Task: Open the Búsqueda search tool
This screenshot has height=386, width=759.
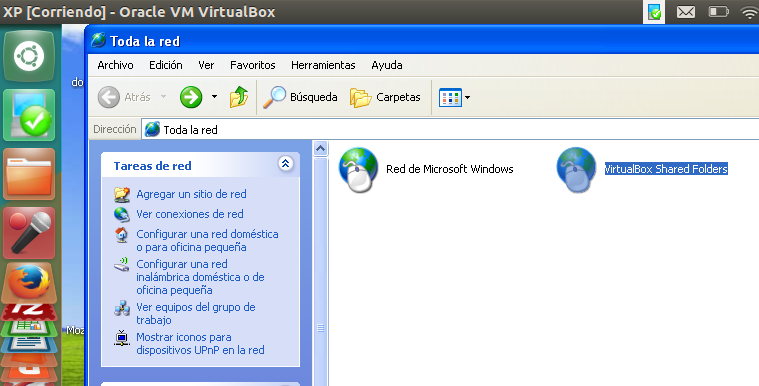Action: click(300, 97)
